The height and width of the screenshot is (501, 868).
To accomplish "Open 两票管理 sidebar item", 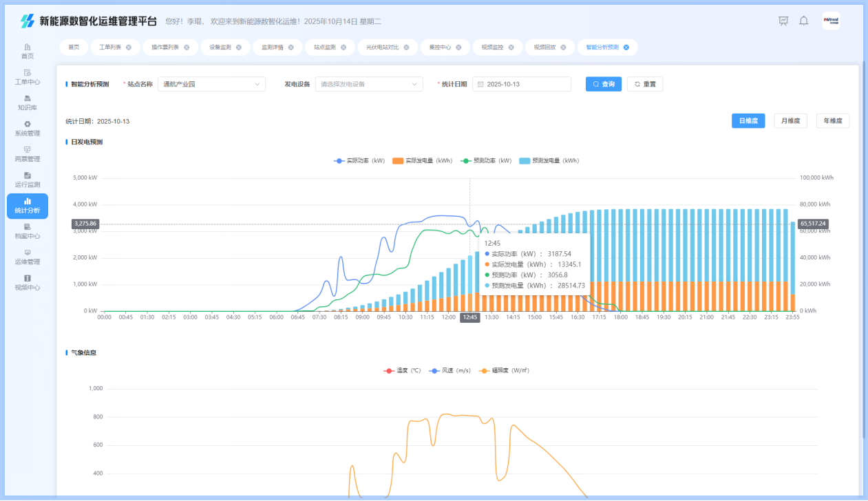I will tap(28, 153).
